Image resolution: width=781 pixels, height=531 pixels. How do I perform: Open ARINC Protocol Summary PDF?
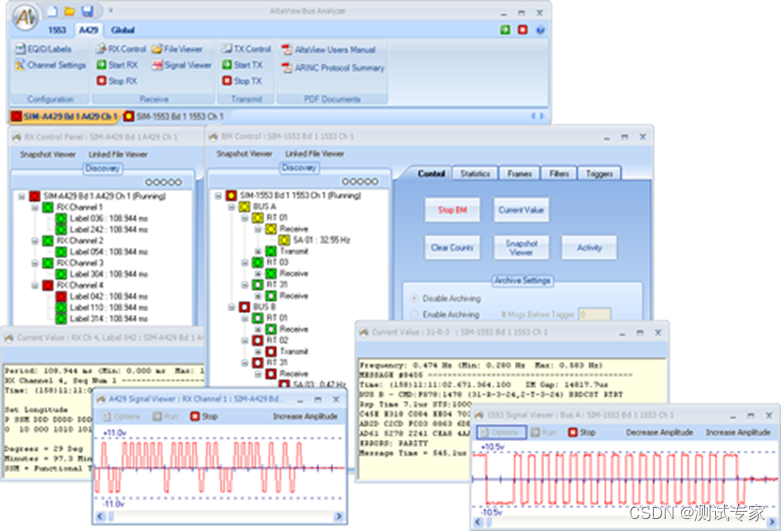point(333,68)
